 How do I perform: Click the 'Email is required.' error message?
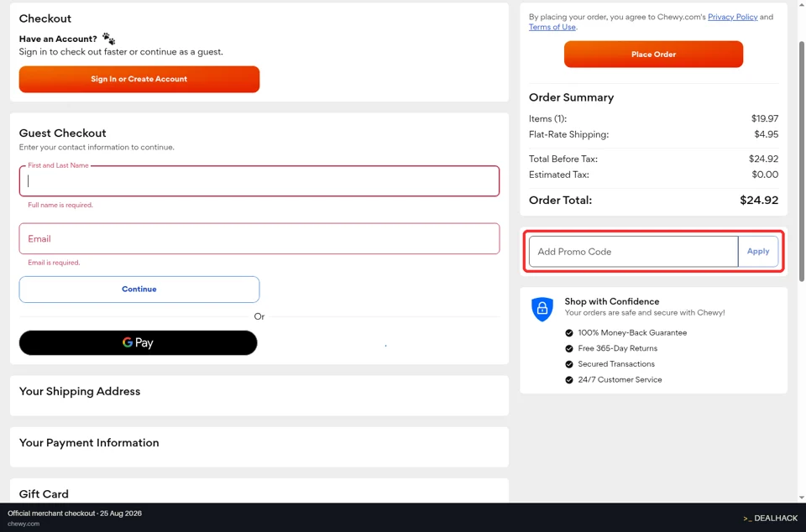(54, 263)
